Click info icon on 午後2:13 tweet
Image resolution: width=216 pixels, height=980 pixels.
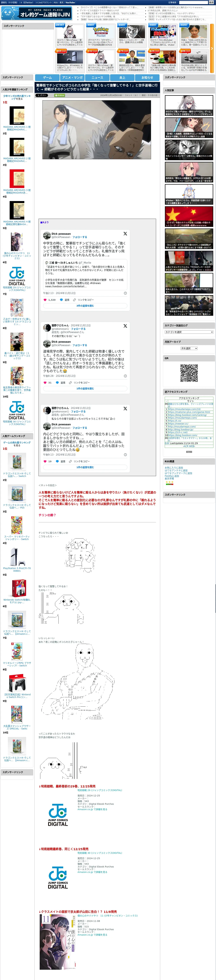pos(126,293)
